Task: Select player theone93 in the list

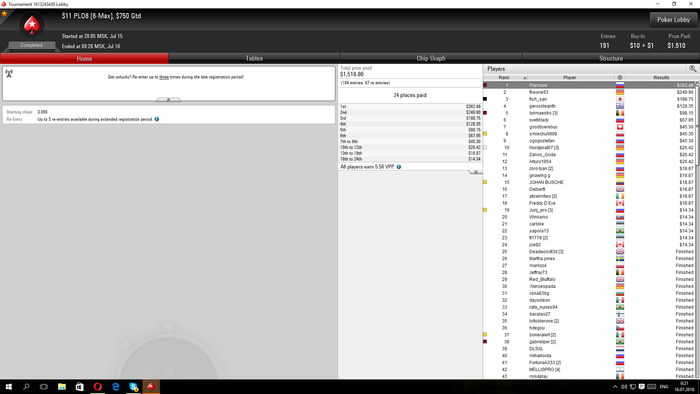Action: tap(589, 92)
